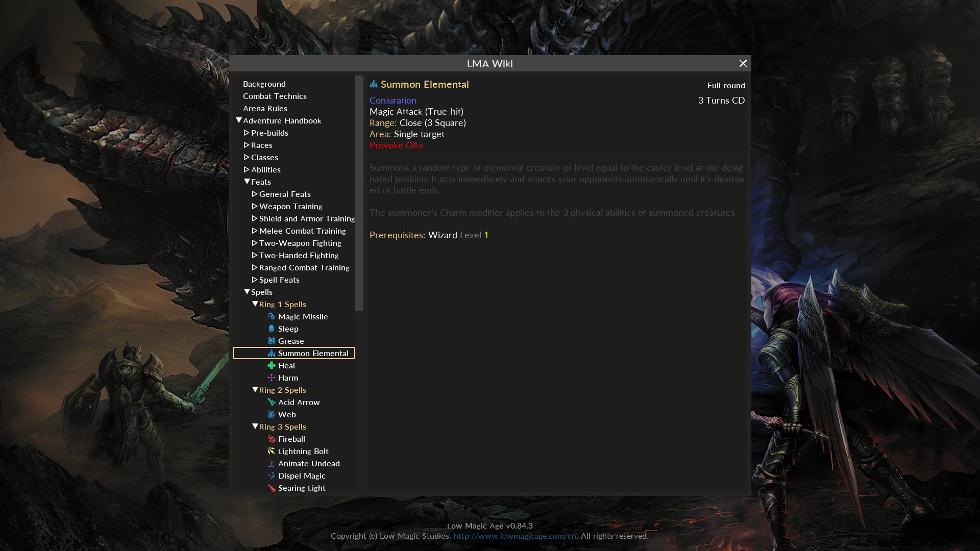Click the Dispel Magic spell icon
Viewport: 980px width, 551px height.
coord(272,475)
